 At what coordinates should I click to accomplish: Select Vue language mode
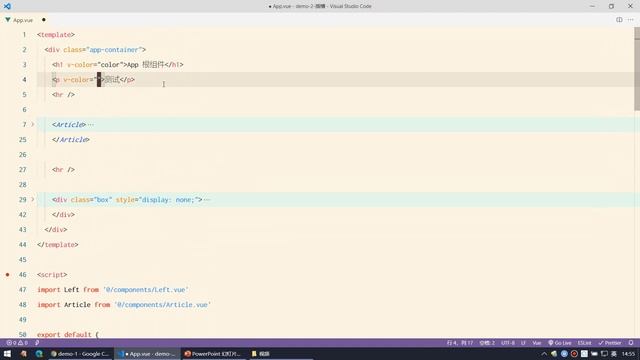537,343
